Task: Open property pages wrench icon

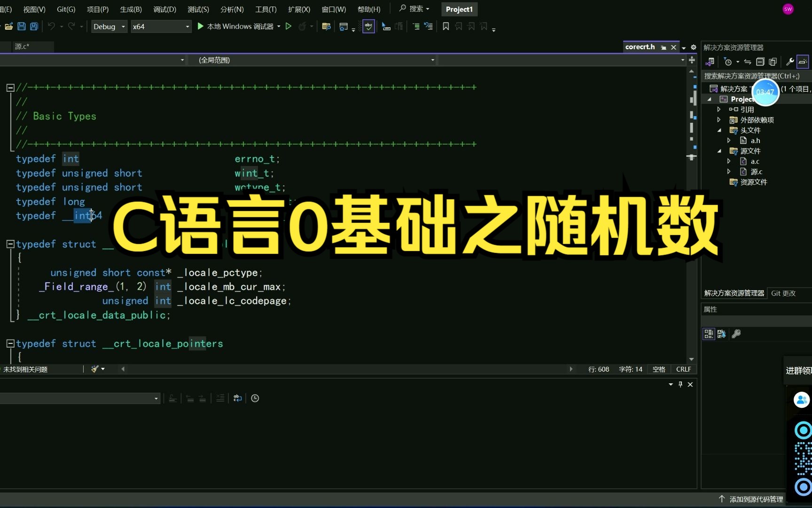Action: click(736, 334)
